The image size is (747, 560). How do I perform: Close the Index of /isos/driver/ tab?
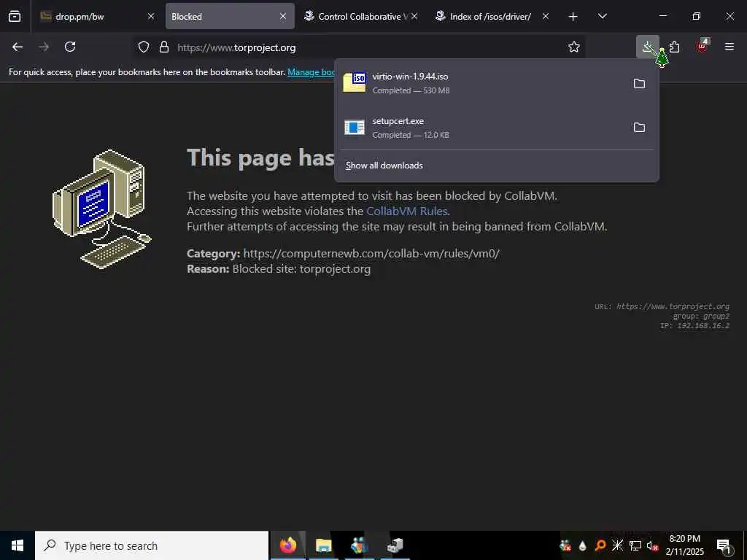click(x=546, y=16)
